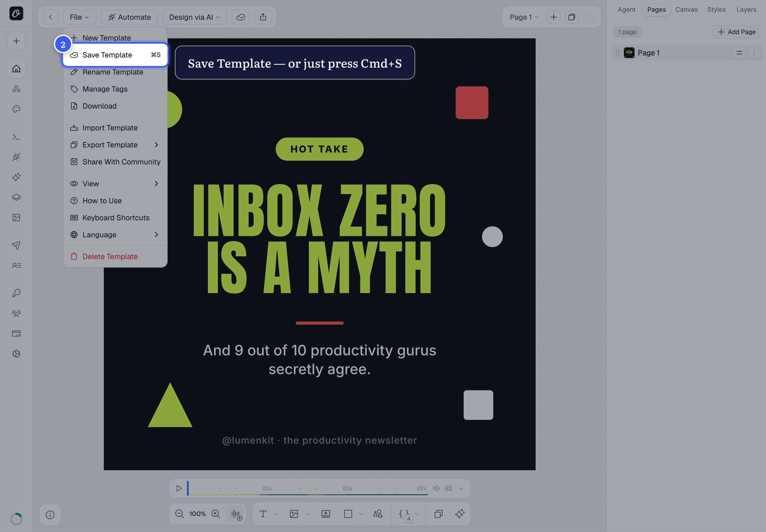Click the cloud save status icon
The width and height of the screenshot is (766, 532).
[x=241, y=17]
